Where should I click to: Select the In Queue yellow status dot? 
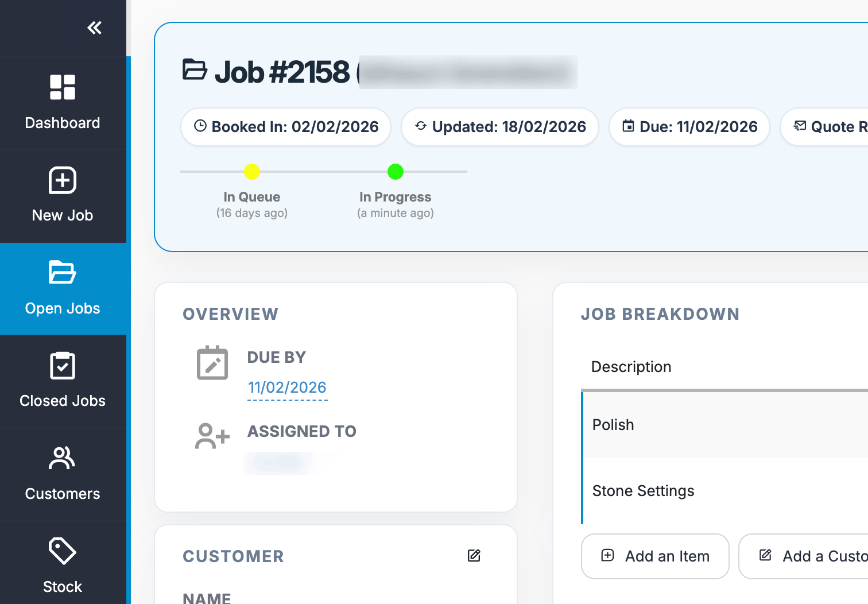pyautogui.click(x=252, y=172)
